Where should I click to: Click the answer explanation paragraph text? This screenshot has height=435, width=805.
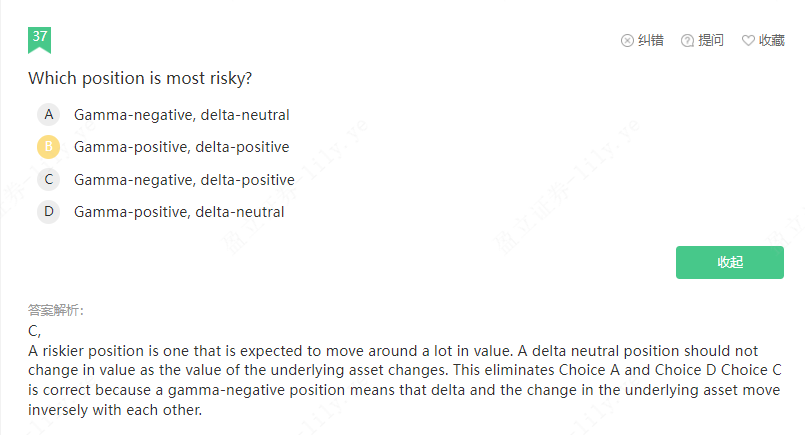(400, 380)
